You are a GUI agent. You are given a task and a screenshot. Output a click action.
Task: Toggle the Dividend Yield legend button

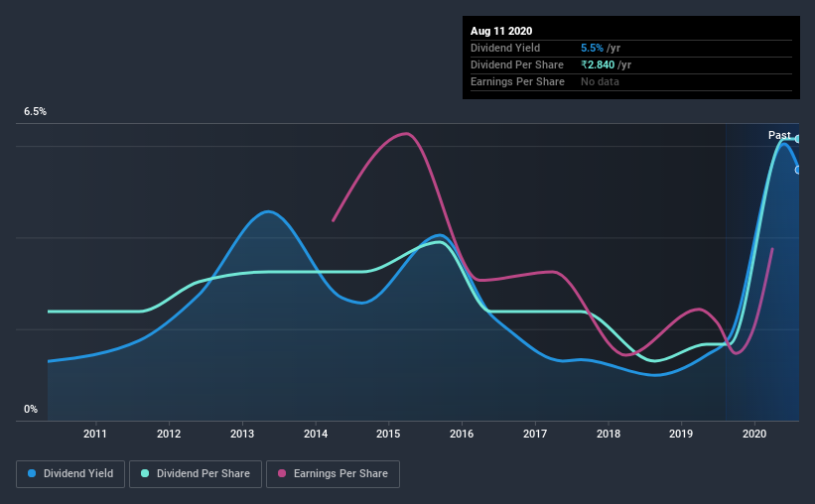pos(70,474)
